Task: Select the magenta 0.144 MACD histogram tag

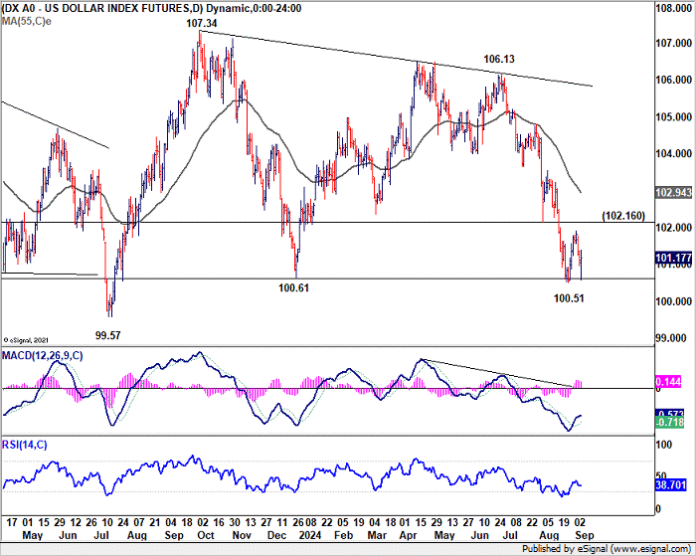Action: [x=668, y=382]
